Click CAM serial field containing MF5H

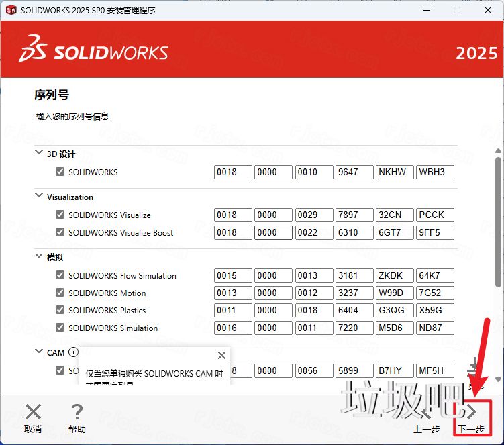coord(435,370)
